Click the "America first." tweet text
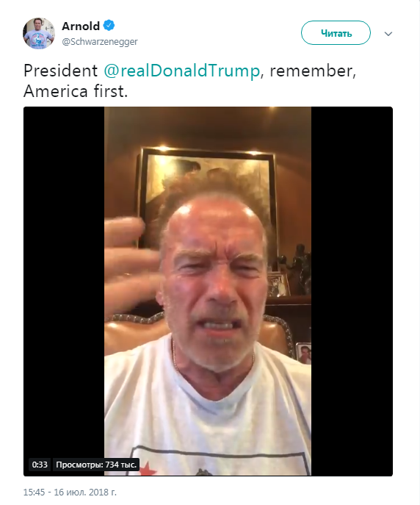Screen dimensions: 420x505 [x=76, y=91]
